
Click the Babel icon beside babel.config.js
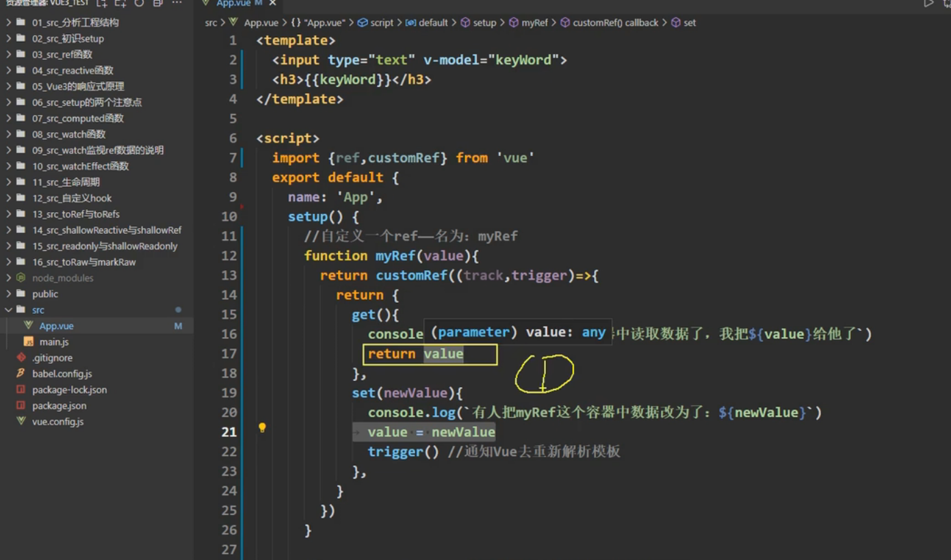coord(21,373)
